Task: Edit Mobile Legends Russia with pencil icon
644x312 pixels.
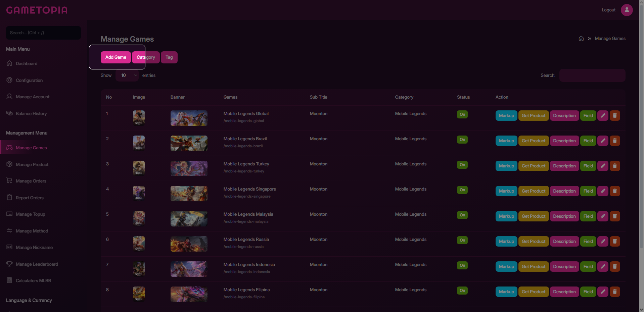Action: pyautogui.click(x=603, y=242)
